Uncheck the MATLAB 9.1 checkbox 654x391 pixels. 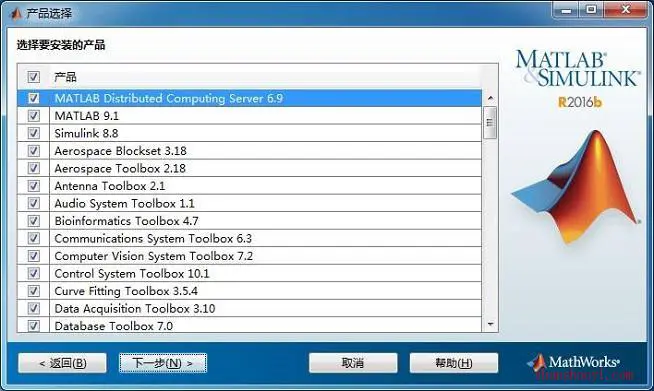click(34, 116)
